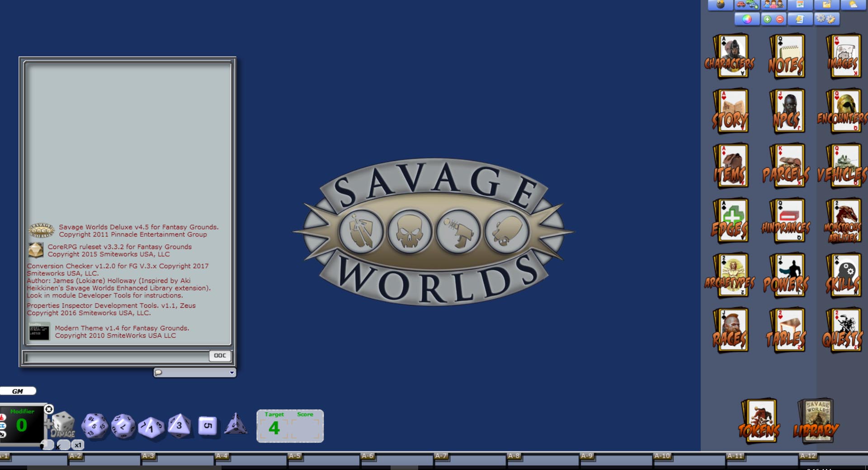Select hotkey slot A-5
This screenshot has width=868, height=470.
pos(324,458)
